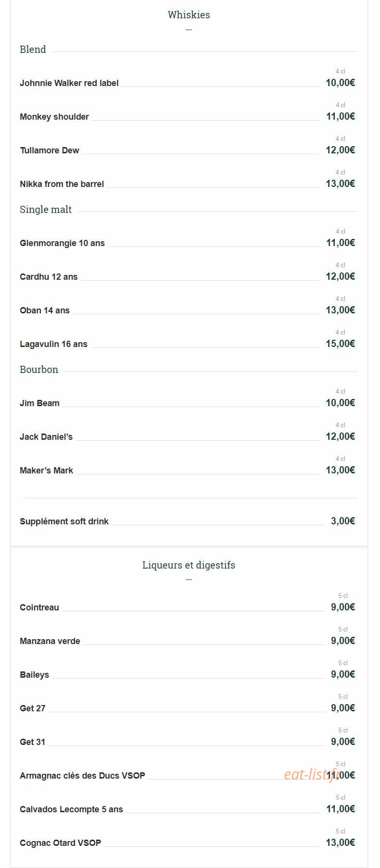Screen dimensions: 380x868
Task: Select Monkey shoulder menu entry
Action: [54, 117]
